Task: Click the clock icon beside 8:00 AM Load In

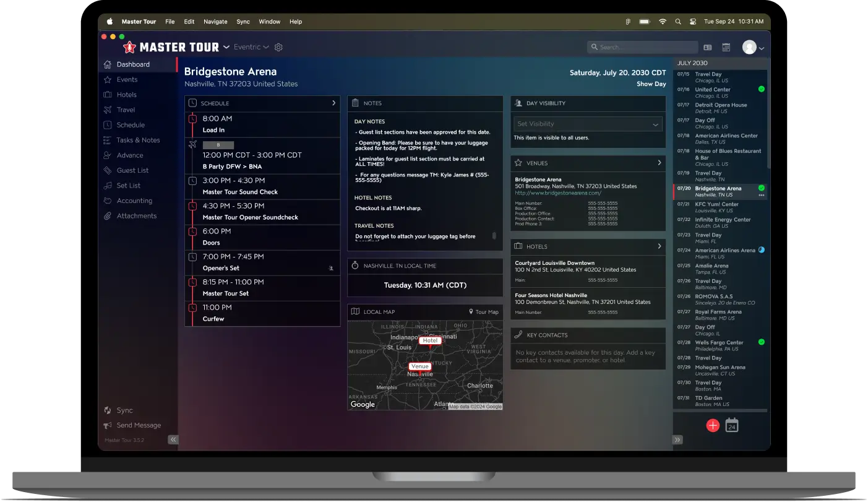Action: (x=192, y=119)
